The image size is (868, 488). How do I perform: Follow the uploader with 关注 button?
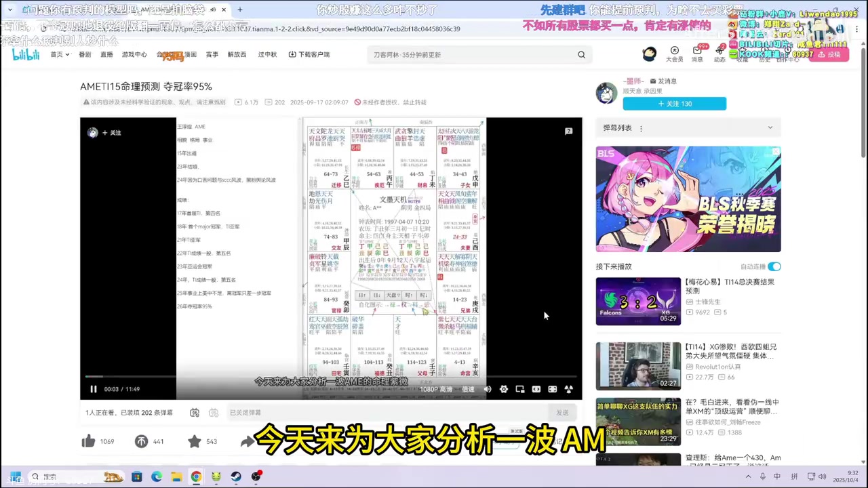click(674, 104)
